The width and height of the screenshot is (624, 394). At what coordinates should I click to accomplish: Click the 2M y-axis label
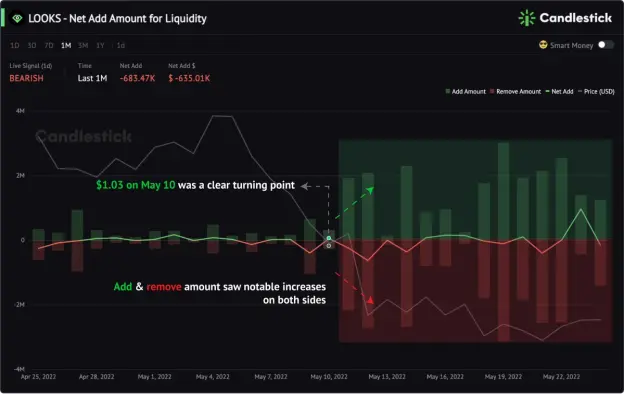pyautogui.click(x=20, y=176)
